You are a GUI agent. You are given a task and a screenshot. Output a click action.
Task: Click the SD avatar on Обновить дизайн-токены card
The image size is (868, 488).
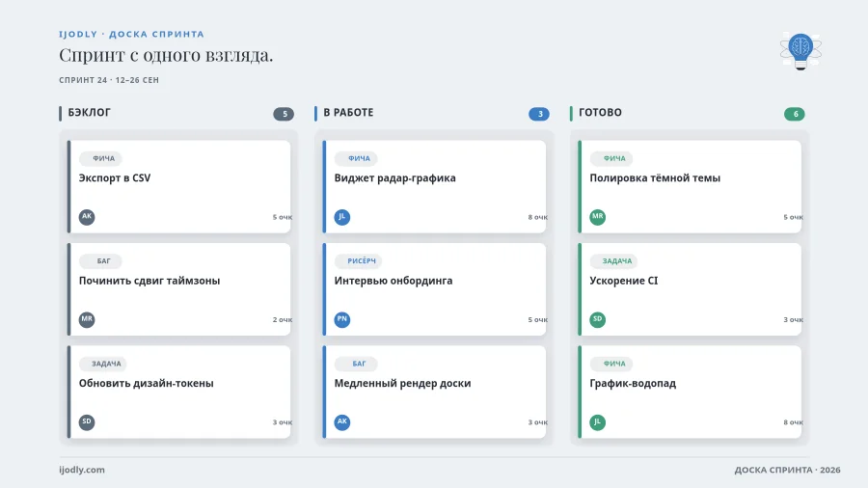click(x=87, y=422)
